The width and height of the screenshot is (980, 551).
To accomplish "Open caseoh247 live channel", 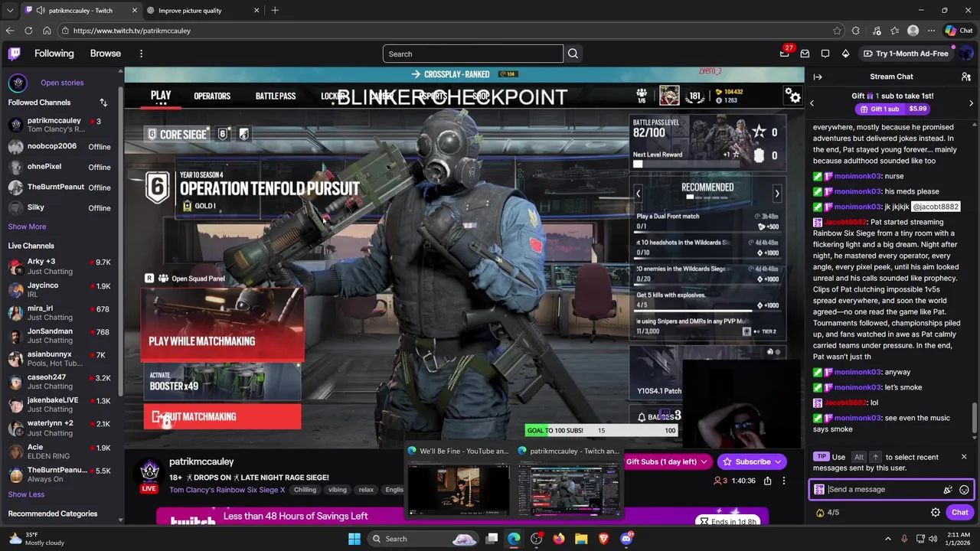I will 60,382.
